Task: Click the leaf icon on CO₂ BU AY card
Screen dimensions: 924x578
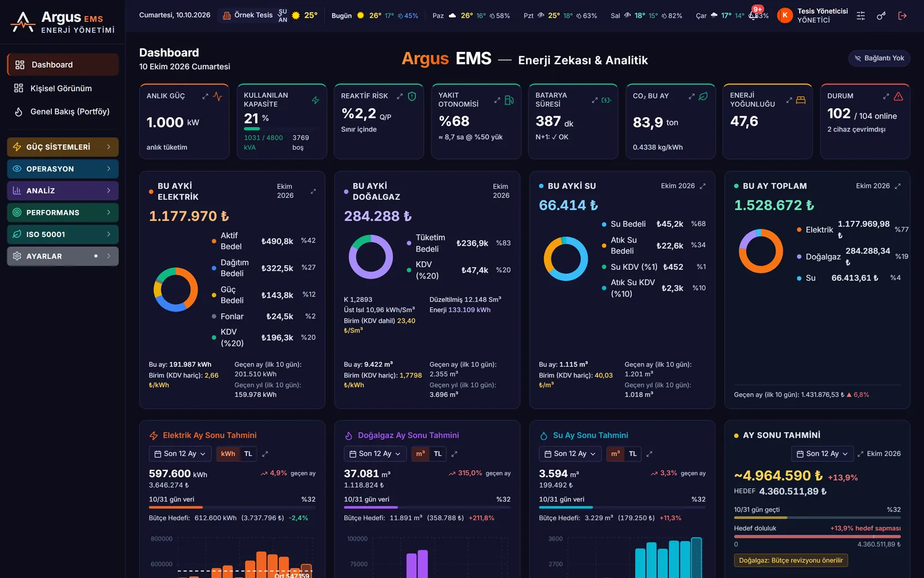Action: [x=703, y=97]
